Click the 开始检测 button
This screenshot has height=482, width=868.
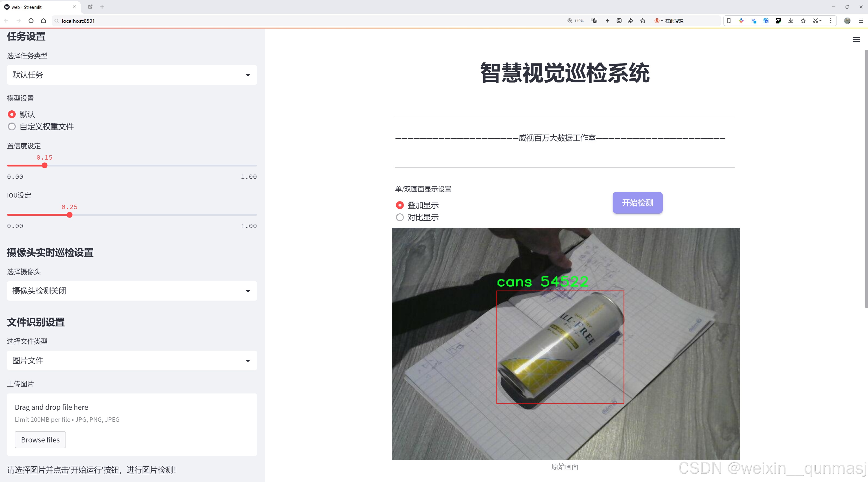coord(637,203)
